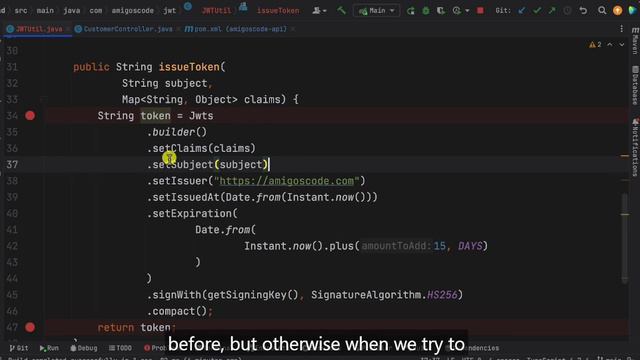
Task: Click the Search Everywhere magnifier
Action: coord(602,11)
